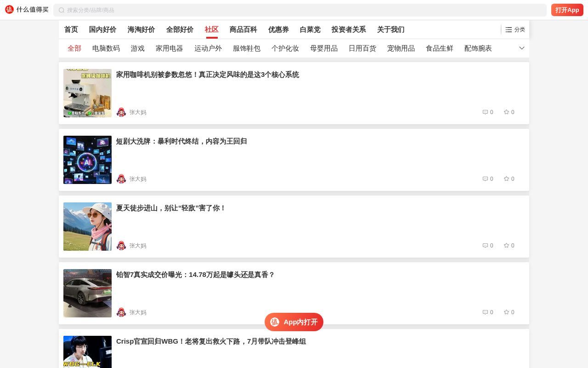
Task: Open 国内好价 tab
Action: [103, 29]
